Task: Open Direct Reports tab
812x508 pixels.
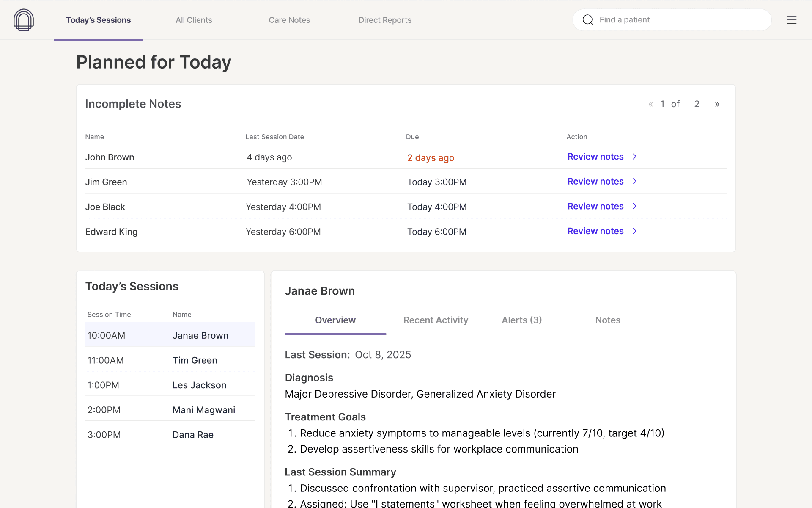Action: click(384, 20)
